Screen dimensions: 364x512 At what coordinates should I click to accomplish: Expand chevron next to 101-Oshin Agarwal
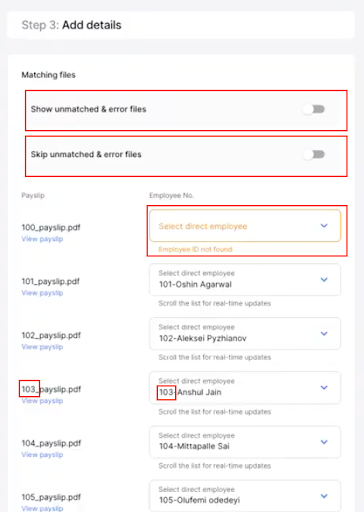[324, 279]
